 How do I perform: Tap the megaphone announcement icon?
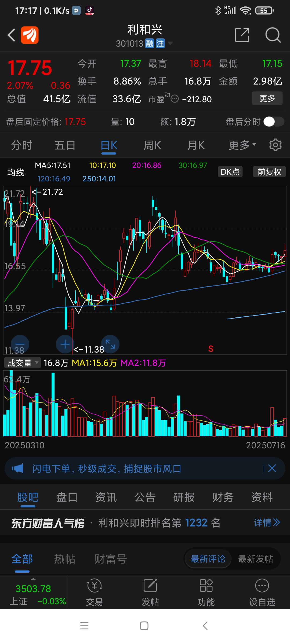click(x=18, y=469)
